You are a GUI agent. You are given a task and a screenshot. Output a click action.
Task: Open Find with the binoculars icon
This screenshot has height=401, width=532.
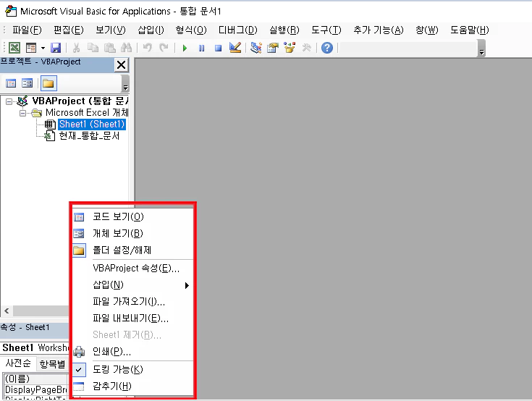pos(126,48)
